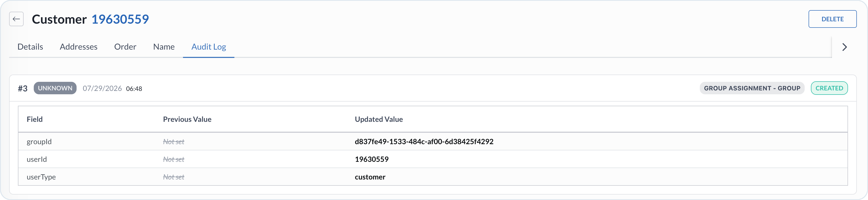The image size is (868, 200).
Task: Click the Field column header
Action: point(35,119)
